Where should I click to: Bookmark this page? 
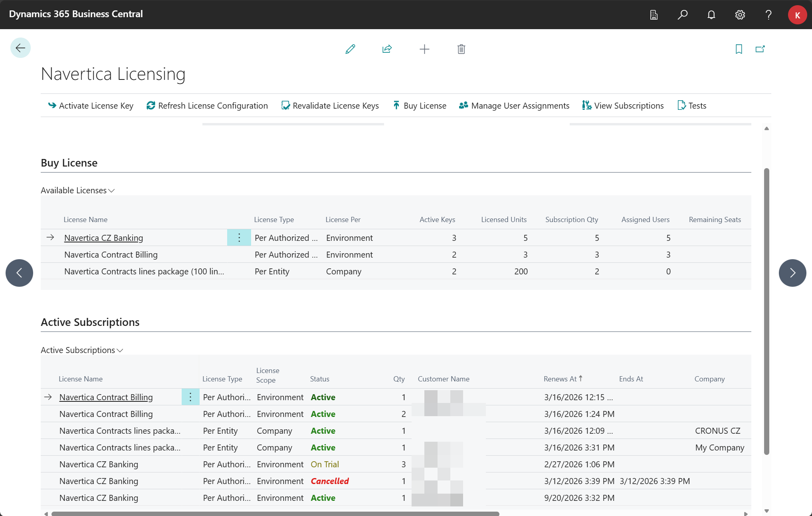coord(738,49)
